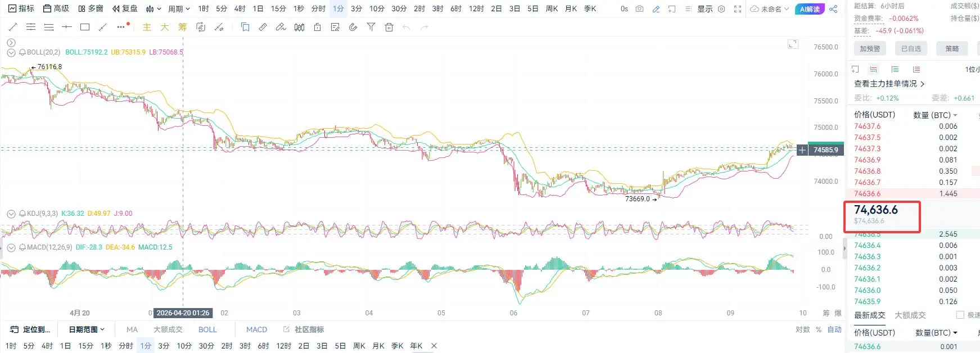
Task: Collapse the BOLL indicator with its circle arrow
Action: [11, 52]
